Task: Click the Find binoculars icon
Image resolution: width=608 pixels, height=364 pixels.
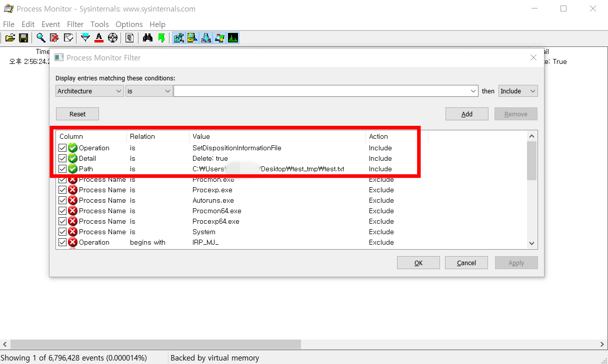Action: click(x=147, y=37)
